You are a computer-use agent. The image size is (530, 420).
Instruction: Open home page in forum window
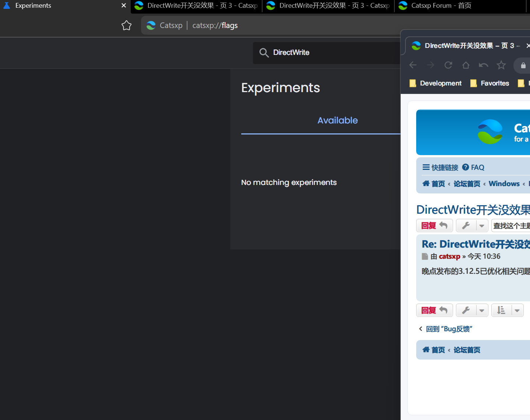pos(466,65)
